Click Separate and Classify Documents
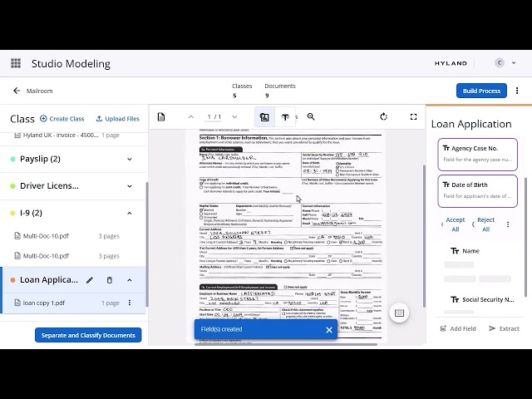Viewport: 532px width, 399px height. click(x=88, y=335)
